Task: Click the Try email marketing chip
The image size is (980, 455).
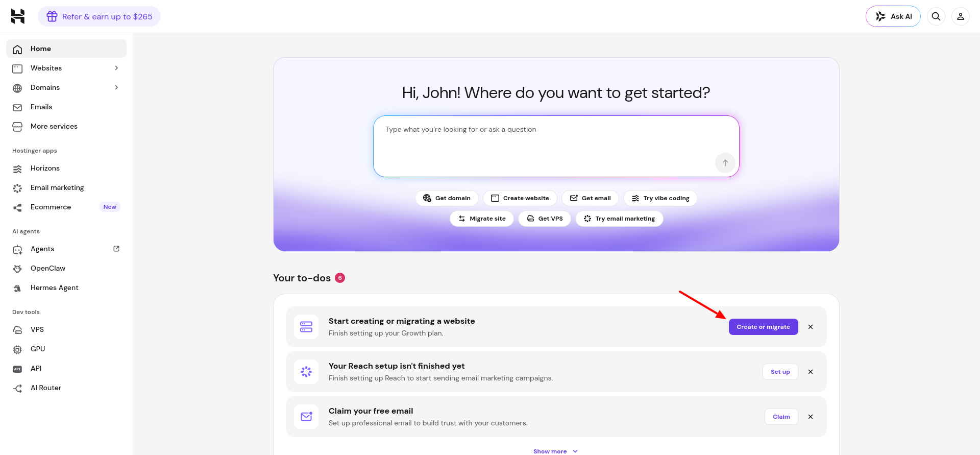Action: coord(619,219)
